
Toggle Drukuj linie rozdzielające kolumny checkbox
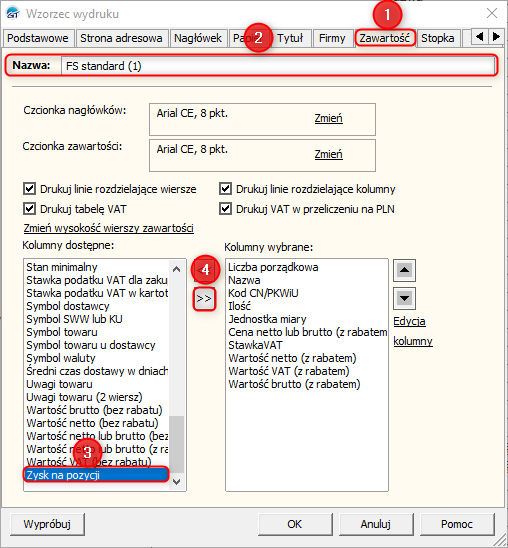[x=225, y=189]
